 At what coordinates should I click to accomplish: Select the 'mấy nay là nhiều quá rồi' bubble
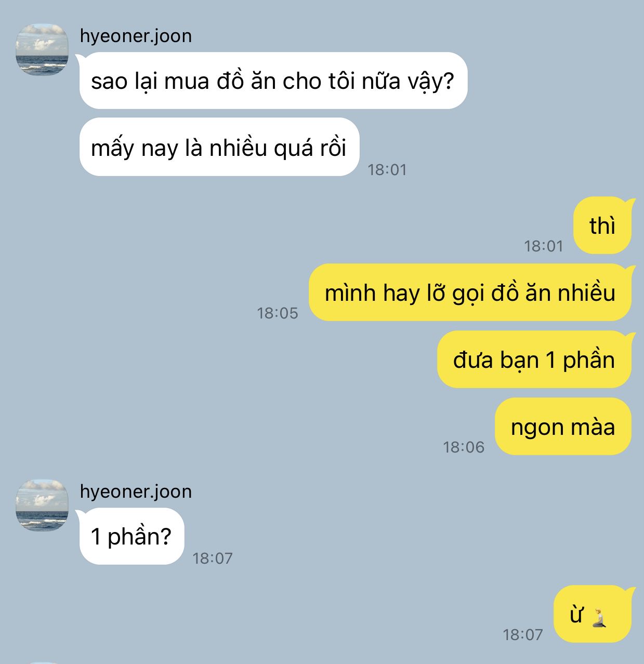[219, 148]
